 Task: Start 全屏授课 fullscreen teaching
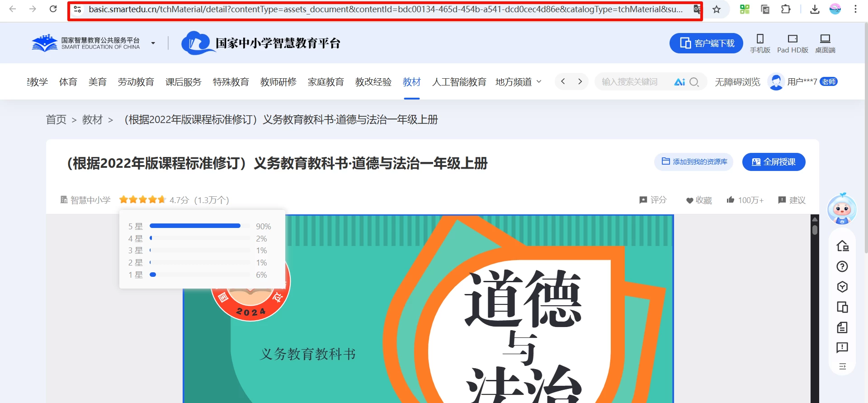click(774, 162)
